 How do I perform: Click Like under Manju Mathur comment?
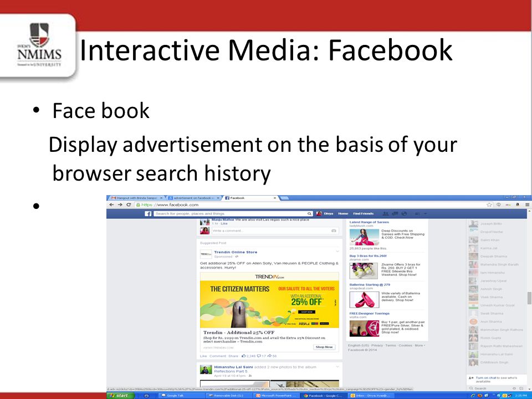click(224, 223)
